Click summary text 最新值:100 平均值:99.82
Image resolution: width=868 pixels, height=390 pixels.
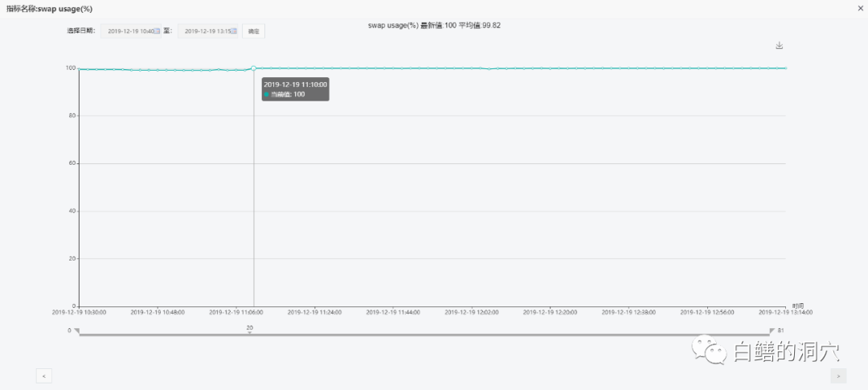point(461,26)
